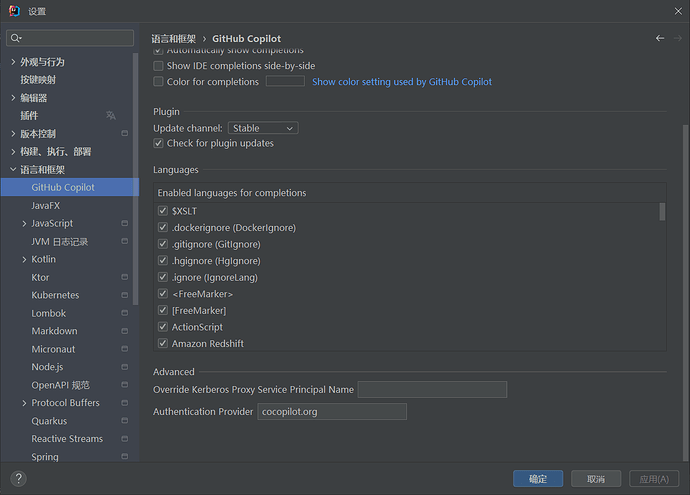The width and height of the screenshot is (690, 495).
Task: Click the translate icon beside 插件
Action: pyautogui.click(x=111, y=115)
